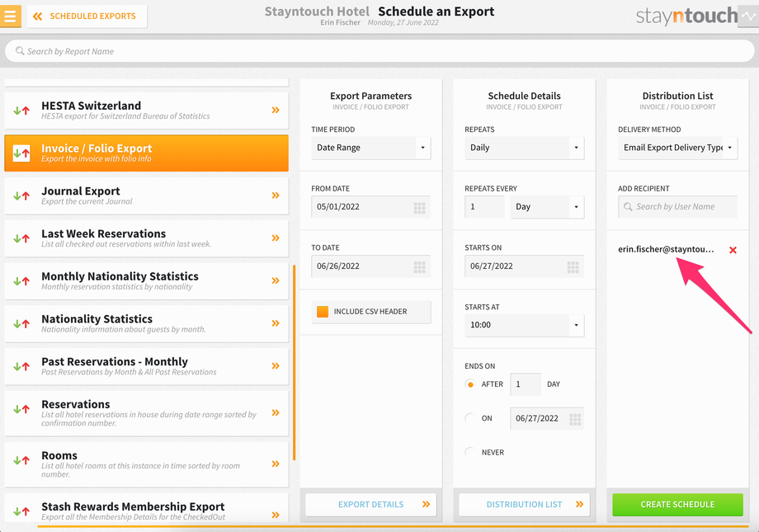Viewport: 759px width, 532px height.
Task: Select Monthly Nationality Statistics report
Action: 146,280
